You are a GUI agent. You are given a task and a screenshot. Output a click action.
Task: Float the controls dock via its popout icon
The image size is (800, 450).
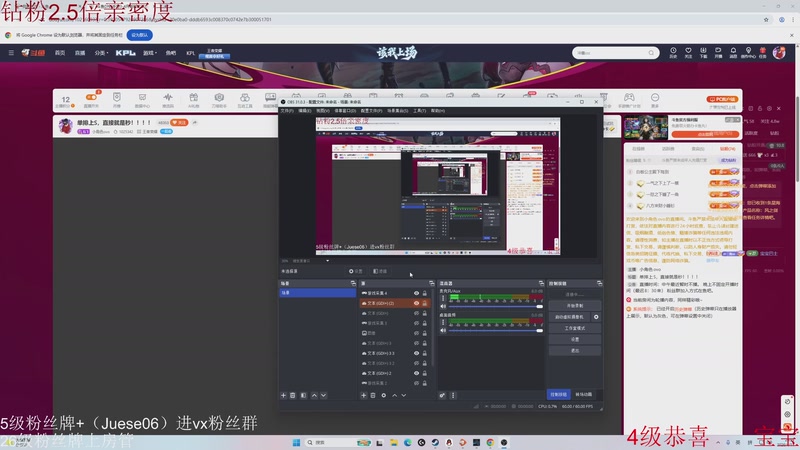599,283
